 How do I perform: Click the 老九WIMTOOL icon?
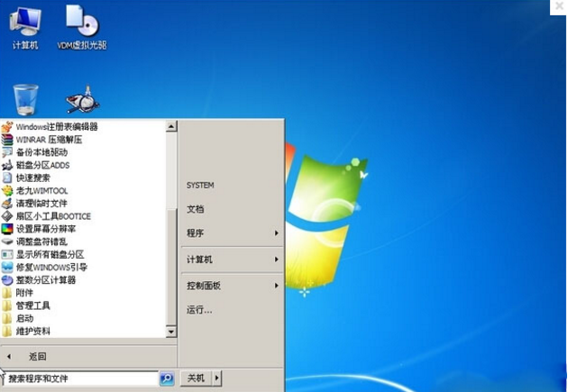click(7, 191)
